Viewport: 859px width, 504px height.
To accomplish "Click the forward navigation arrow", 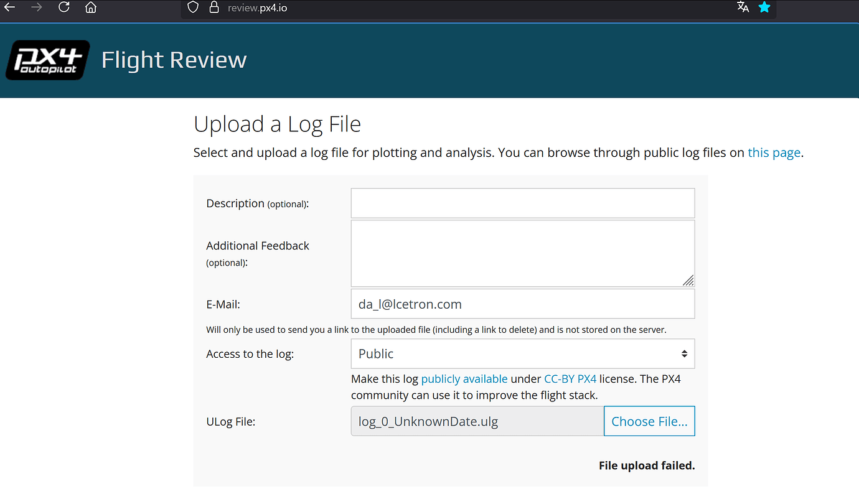I will [x=37, y=7].
